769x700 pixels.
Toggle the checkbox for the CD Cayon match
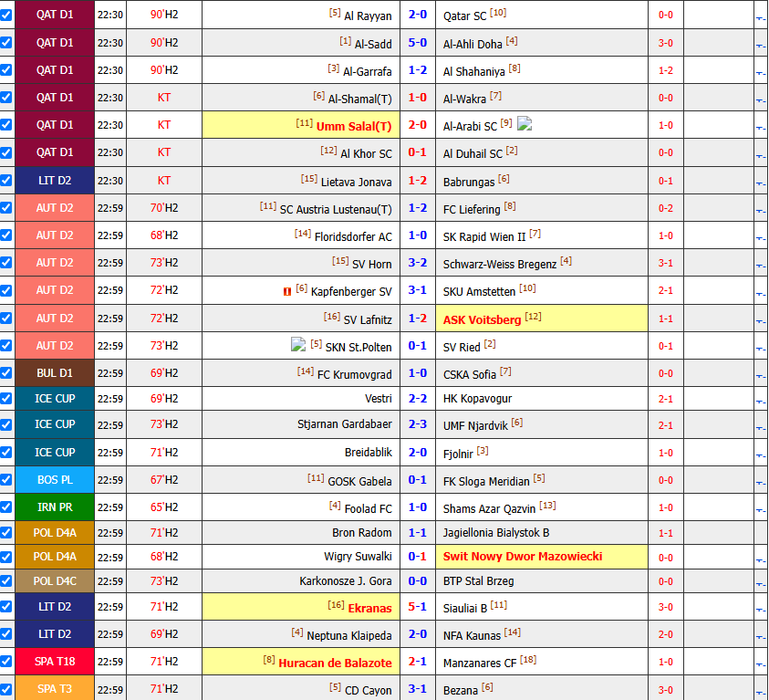pyautogui.click(x=5, y=689)
